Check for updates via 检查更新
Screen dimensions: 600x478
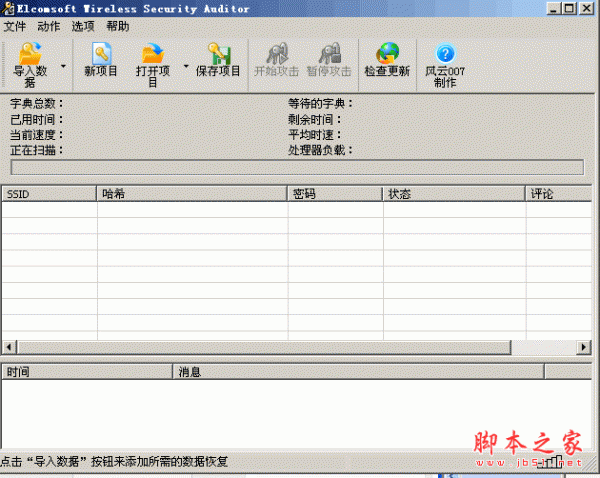click(387, 60)
